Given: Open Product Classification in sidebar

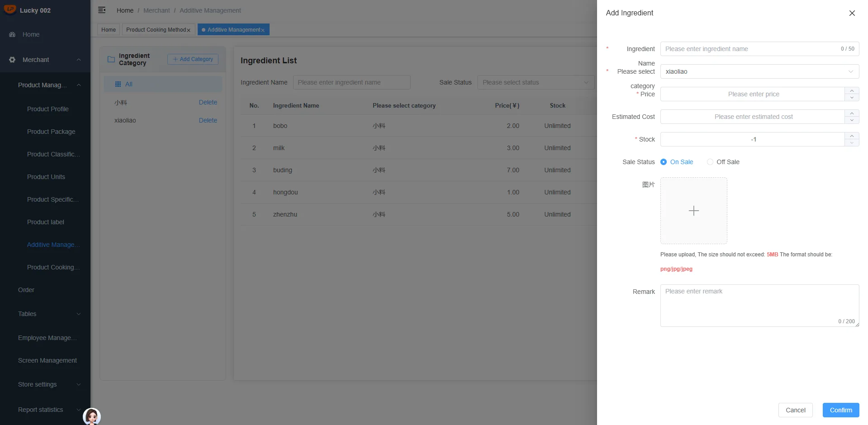Looking at the screenshot, I should (53, 154).
